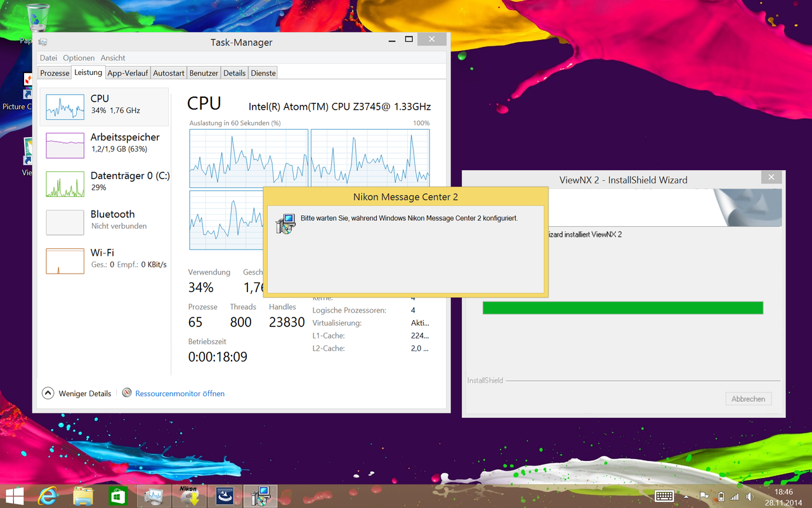Close the ViewNX 2 InstallShield window
This screenshot has height=508, width=812.
tap(771, 178)
